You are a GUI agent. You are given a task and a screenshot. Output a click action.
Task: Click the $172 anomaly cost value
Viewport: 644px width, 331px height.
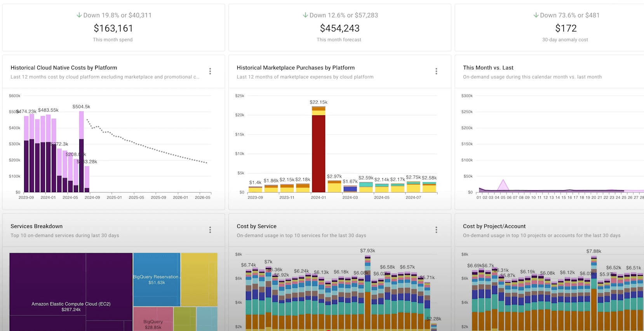pyautogui.click(x=566, y=28)
